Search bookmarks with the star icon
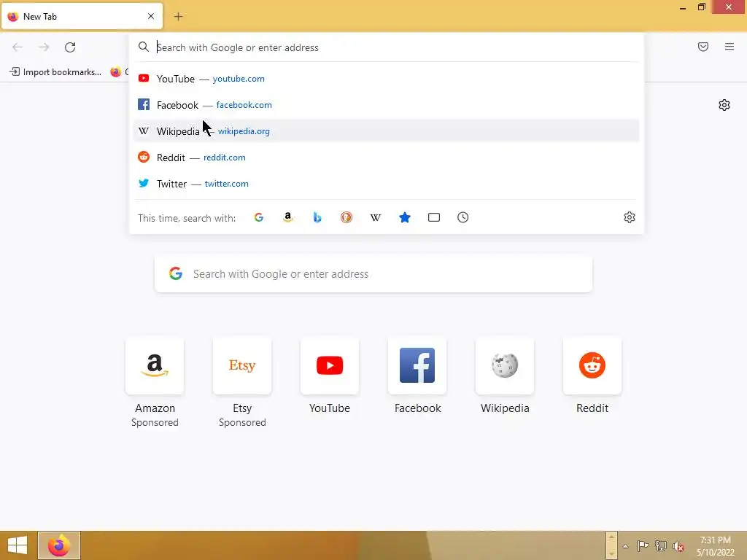747x560 pixels. [x=404, y=217]
